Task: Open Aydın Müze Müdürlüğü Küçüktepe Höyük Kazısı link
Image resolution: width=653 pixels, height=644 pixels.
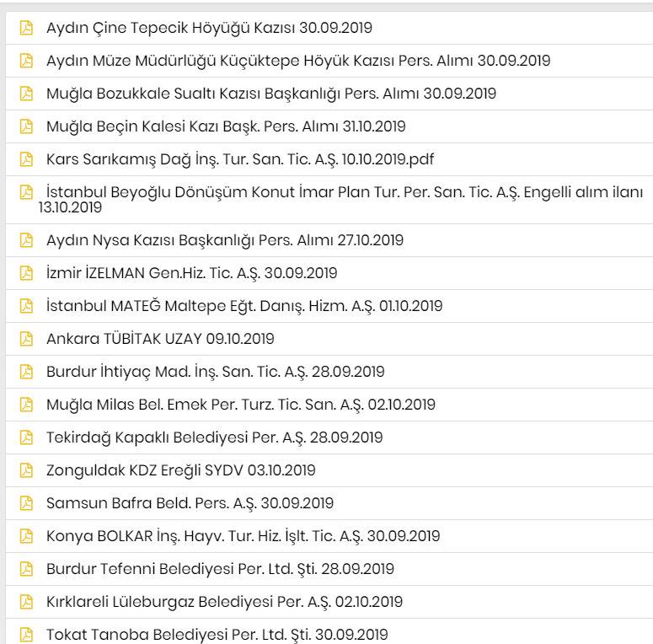Action: [298, 61]
